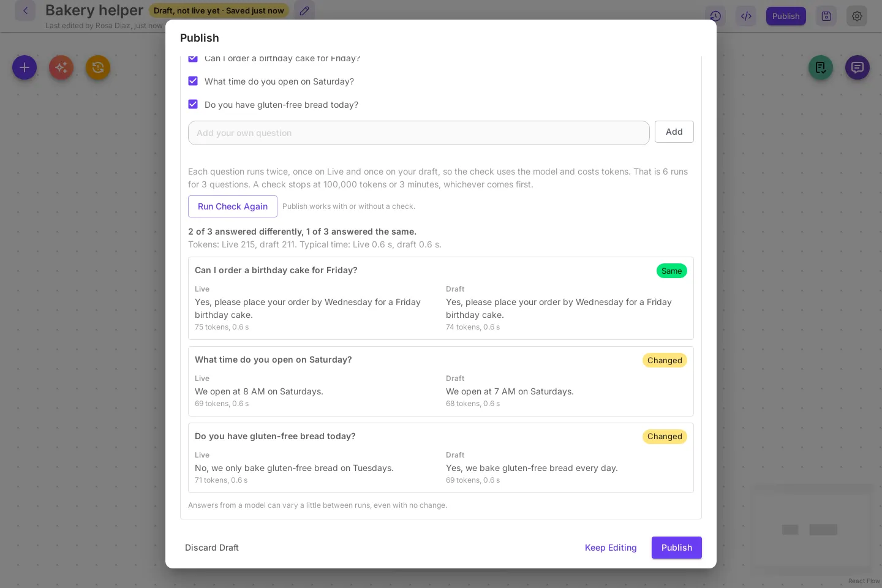The height and width of the screenshot is (588, 882).
Task: Focus the 'Add your own question' field
Action: pos(419,133)
